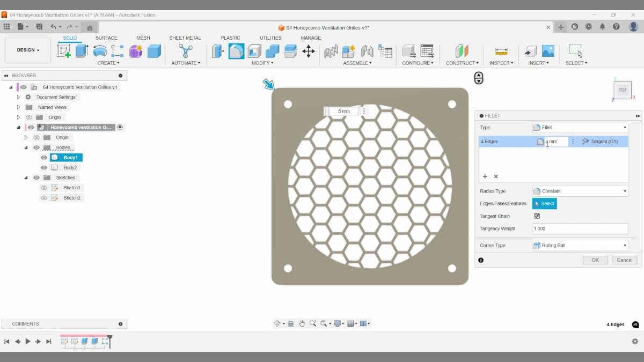
Task: Click the highlighted Fillet tool icon
Action: click(236, 51)
